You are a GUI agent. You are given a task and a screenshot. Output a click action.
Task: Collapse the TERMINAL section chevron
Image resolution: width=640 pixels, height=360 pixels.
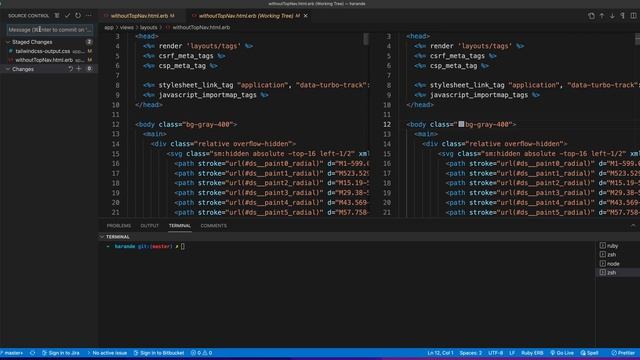click(102, 237)
